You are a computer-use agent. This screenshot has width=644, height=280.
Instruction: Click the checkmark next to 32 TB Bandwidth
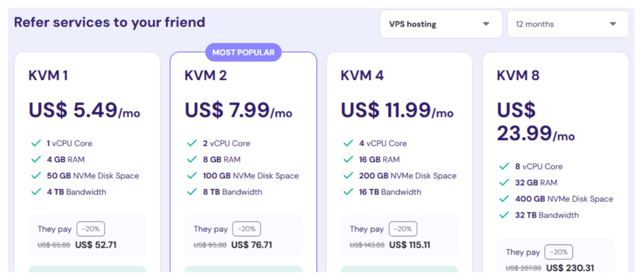[504, 215]
